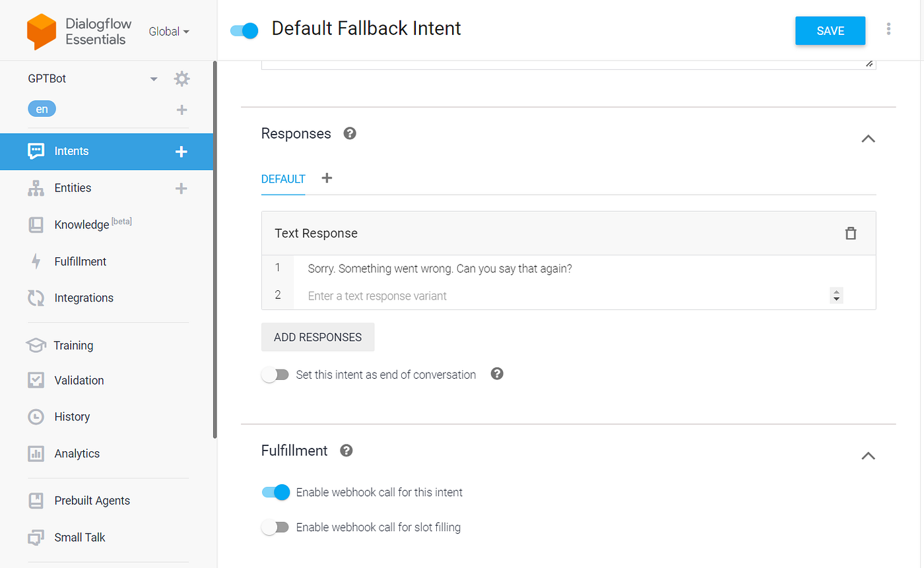This screenshot has height=568, width=924.
Task: Click help icon beside Fulfillment heading
Action: 346,451
